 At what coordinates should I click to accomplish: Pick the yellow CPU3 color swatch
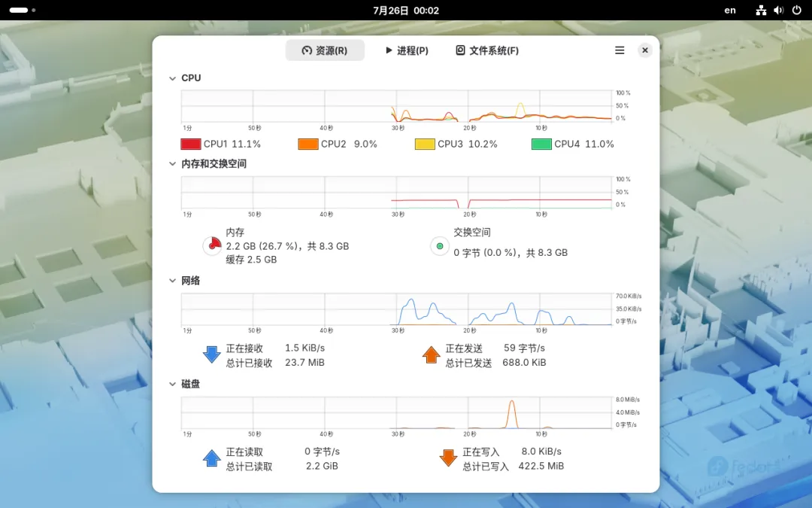point(425,144)
